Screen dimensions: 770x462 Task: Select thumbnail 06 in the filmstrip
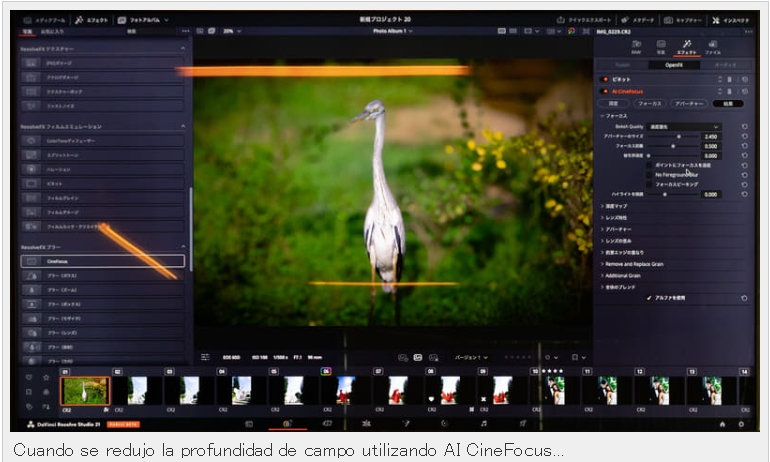coord(346,391)
